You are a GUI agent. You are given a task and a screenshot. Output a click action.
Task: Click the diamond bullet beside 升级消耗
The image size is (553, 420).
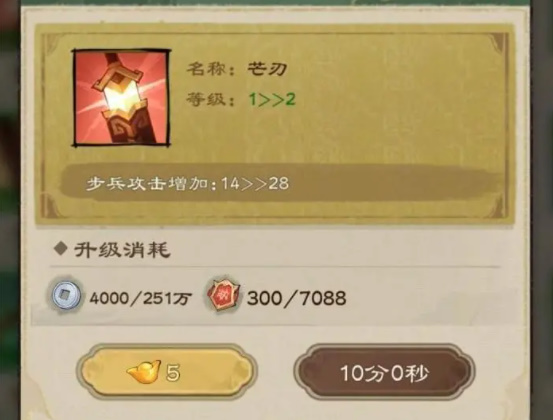coord(61,249)
